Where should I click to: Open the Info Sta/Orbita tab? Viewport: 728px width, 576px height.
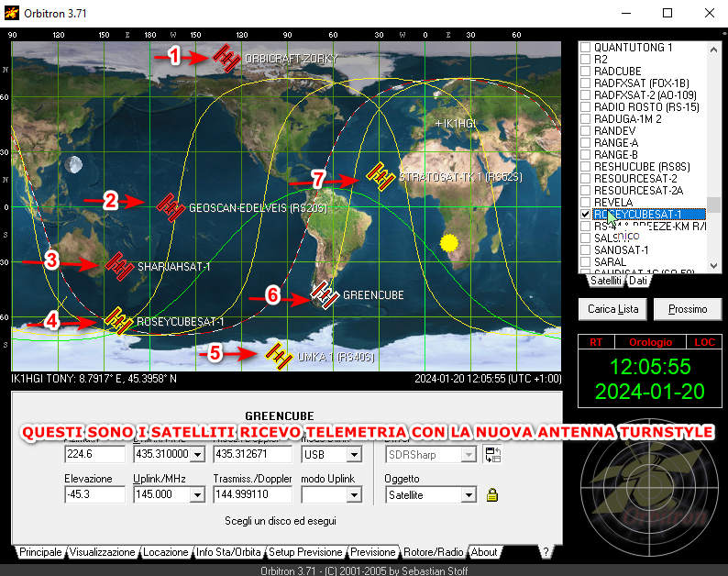(228, 552)
